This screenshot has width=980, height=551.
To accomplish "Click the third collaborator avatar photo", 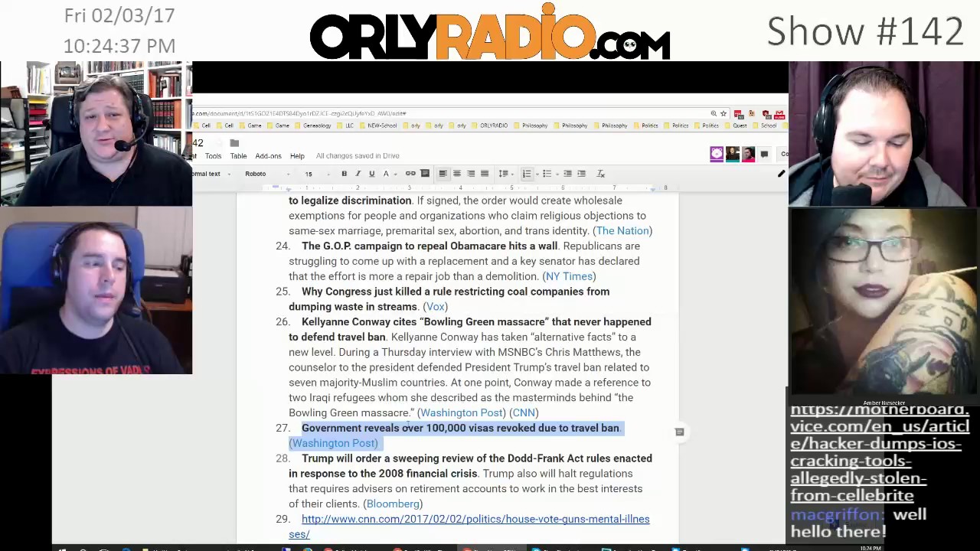I will click(x=748, y=154).
